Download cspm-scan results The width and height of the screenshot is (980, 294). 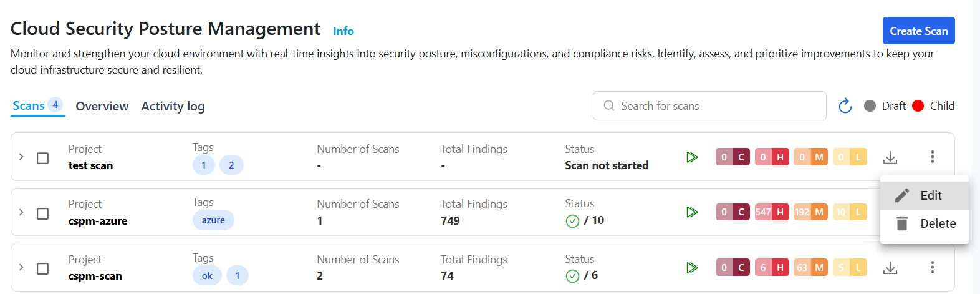click(890, 268)
